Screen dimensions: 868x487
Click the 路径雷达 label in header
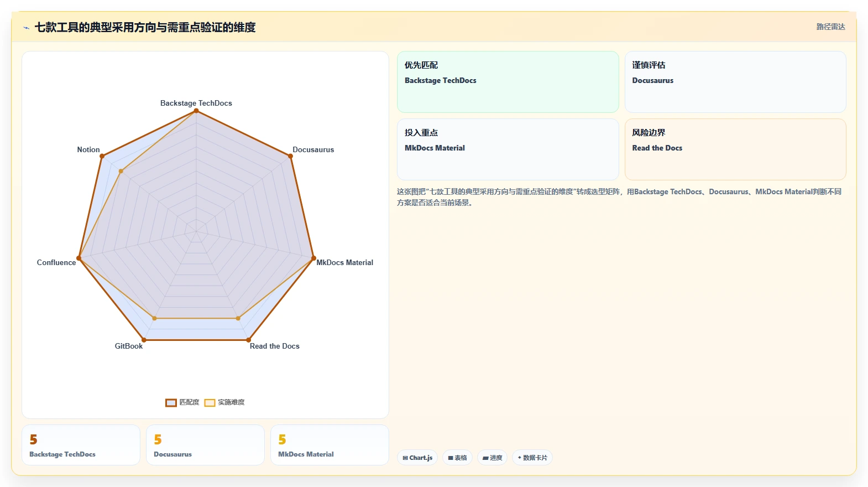(830, 27)
